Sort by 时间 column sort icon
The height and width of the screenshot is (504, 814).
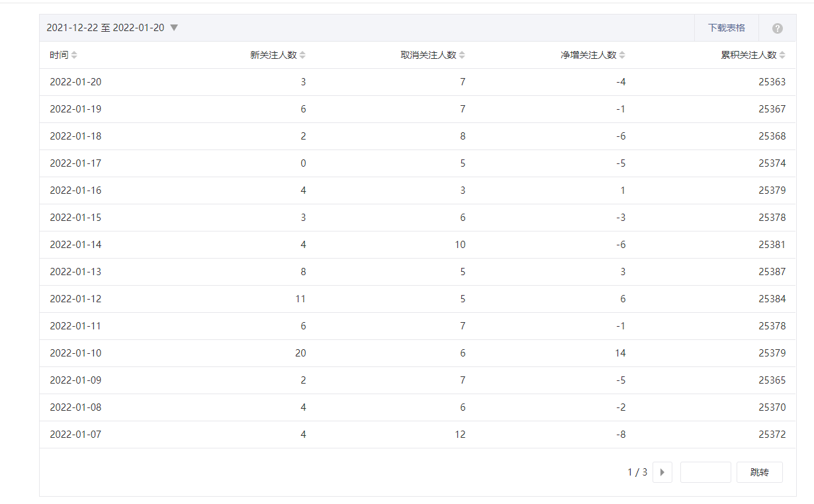coord(74,56)
